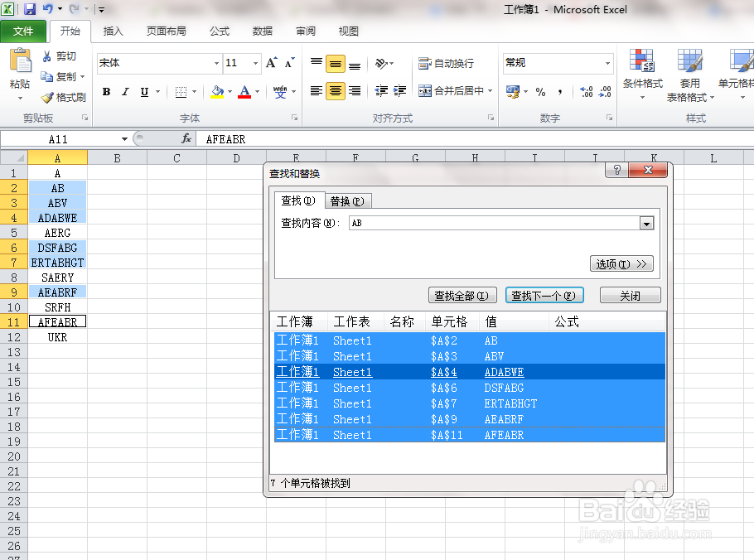Image resolution: width=754 pixels, height=560 pixels.
Task: Switch to the 公式 ribbon tab
Action: coord(220,31)
